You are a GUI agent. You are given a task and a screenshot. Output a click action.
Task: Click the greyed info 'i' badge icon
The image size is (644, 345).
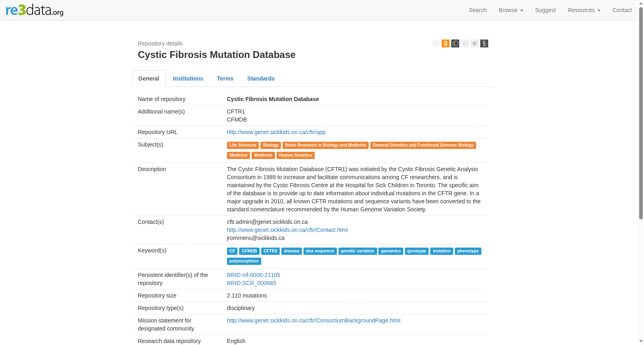coord(436,43)
